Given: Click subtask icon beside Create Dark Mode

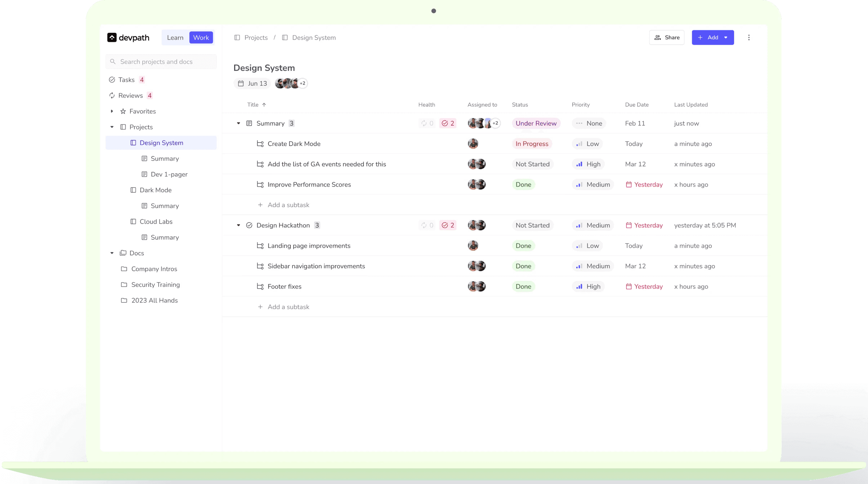Looking at the screenshot, I should tap(260, 144).
